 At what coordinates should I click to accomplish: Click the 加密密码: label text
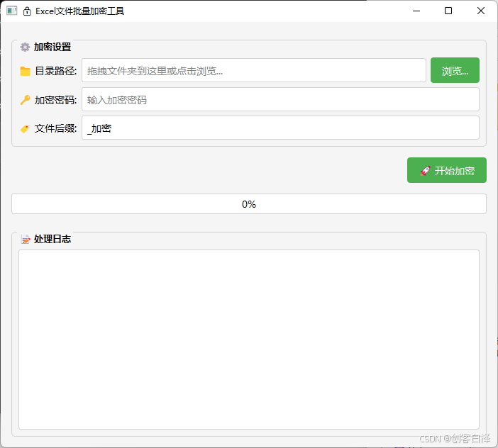55,100
